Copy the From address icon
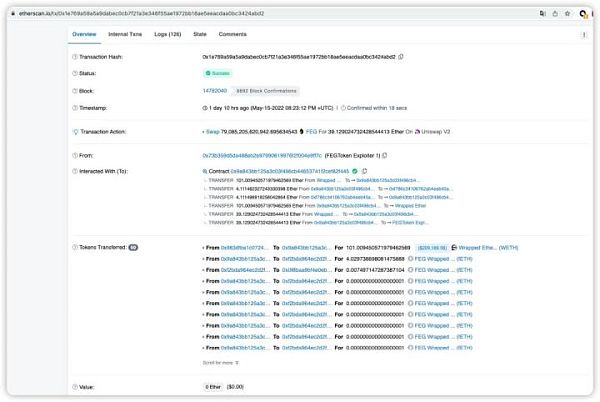 [x=385, y=156]
